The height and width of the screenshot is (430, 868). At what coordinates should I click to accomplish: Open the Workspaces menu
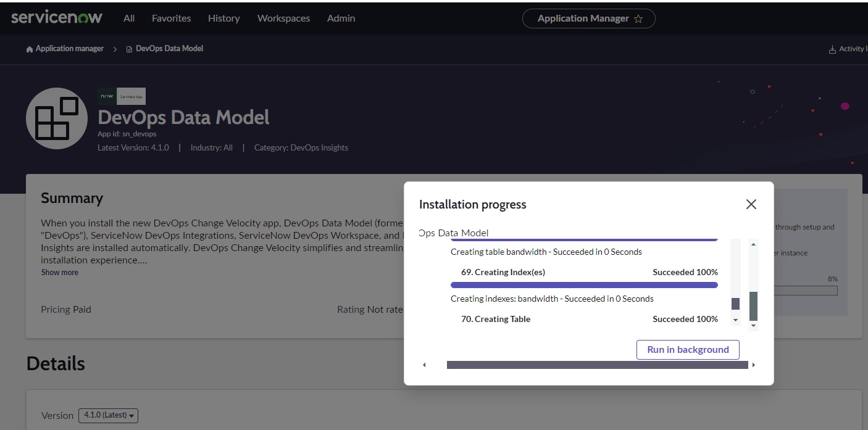coord(283,19)
